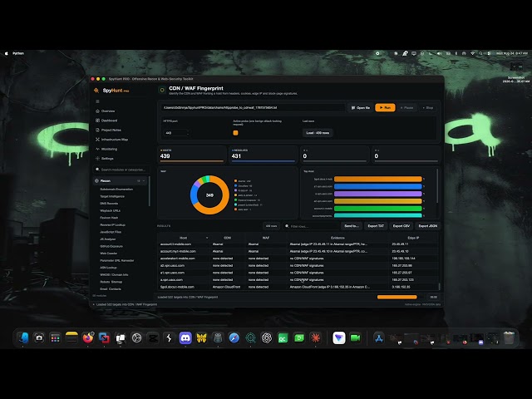Viewport: 532px width, 399px height.
Task: Select GitHub Exposure module
Action: (111, 246)
